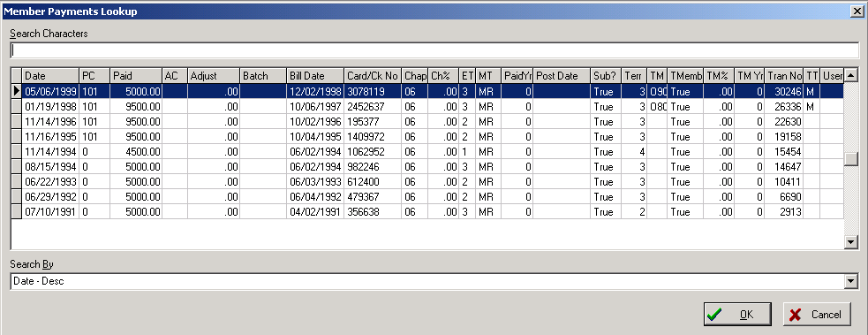Click card number 356638 cell
The height and width of the screenshot is (335, 868).
[373, 211]
